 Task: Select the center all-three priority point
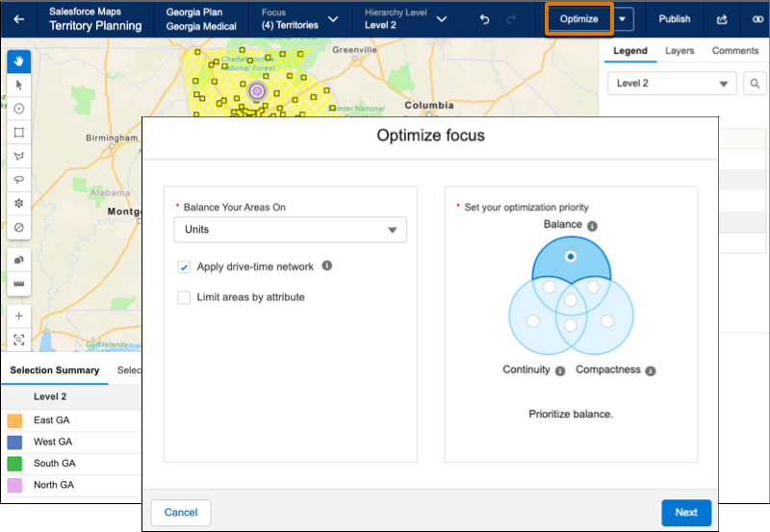click(x=570, y=300)
